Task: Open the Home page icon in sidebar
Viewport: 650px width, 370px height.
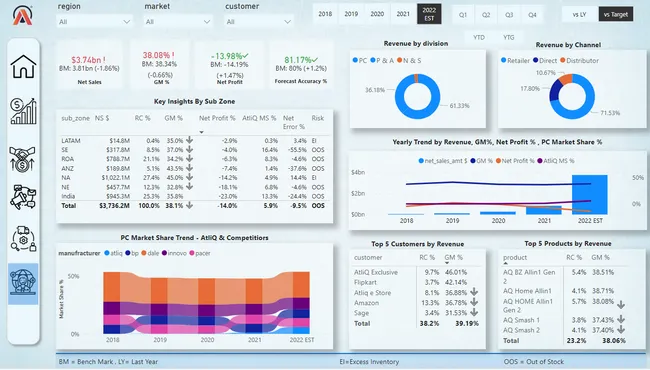Action: [23, 66]
